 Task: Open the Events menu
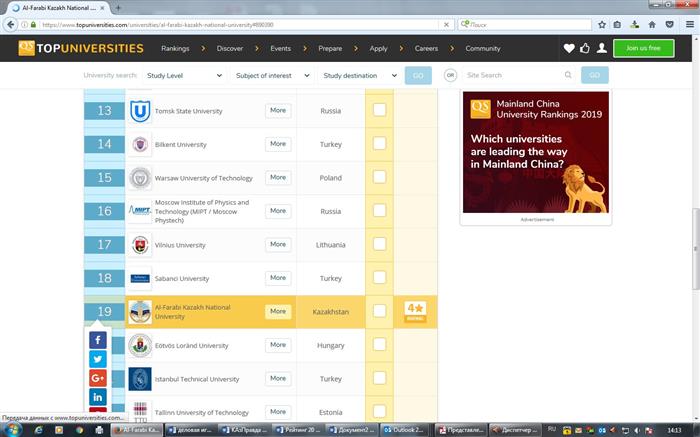[x=280, y=48]
